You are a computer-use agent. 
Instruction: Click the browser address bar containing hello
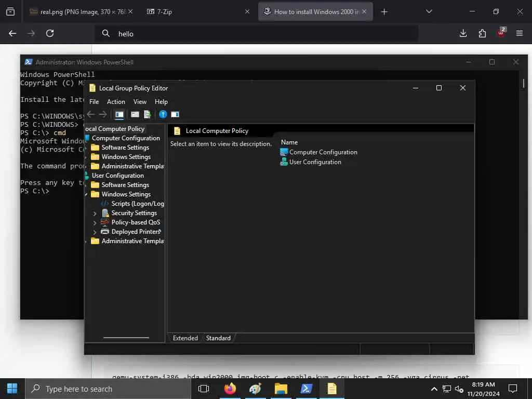tap(256, 34)
